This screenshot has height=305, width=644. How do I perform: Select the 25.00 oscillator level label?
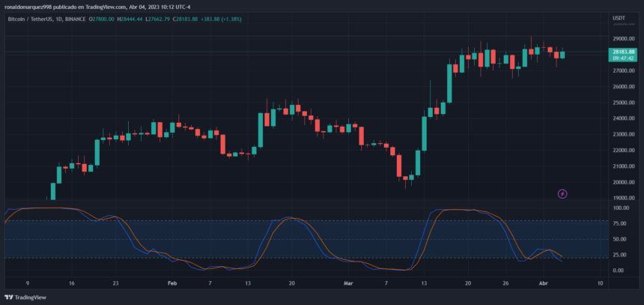pos(620,255)
